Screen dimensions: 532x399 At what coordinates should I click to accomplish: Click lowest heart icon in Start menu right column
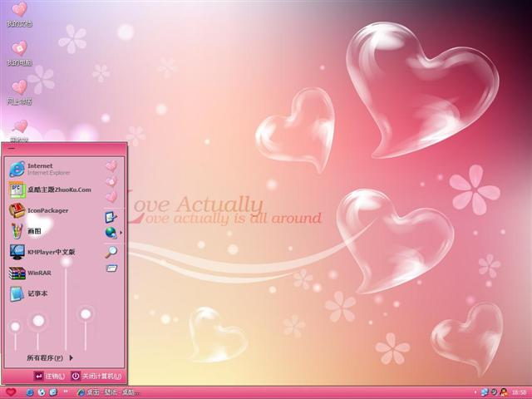click(x=111, y=197)
